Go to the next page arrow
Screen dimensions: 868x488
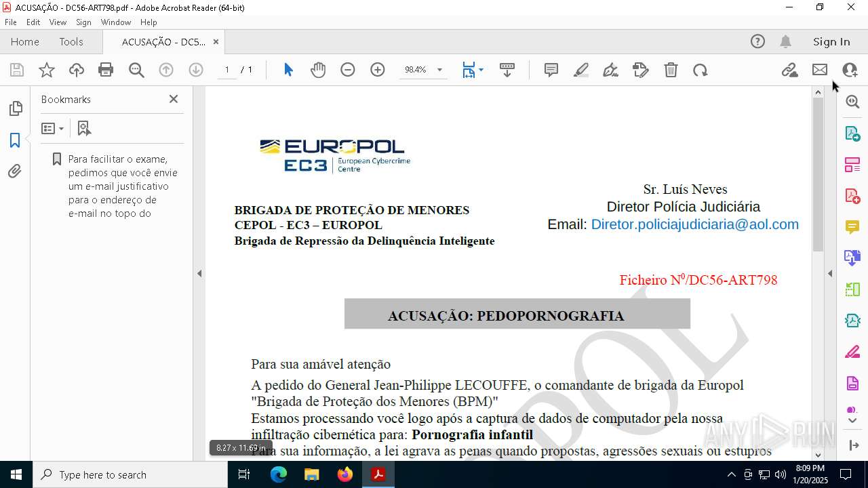click(x=196, y=70)
